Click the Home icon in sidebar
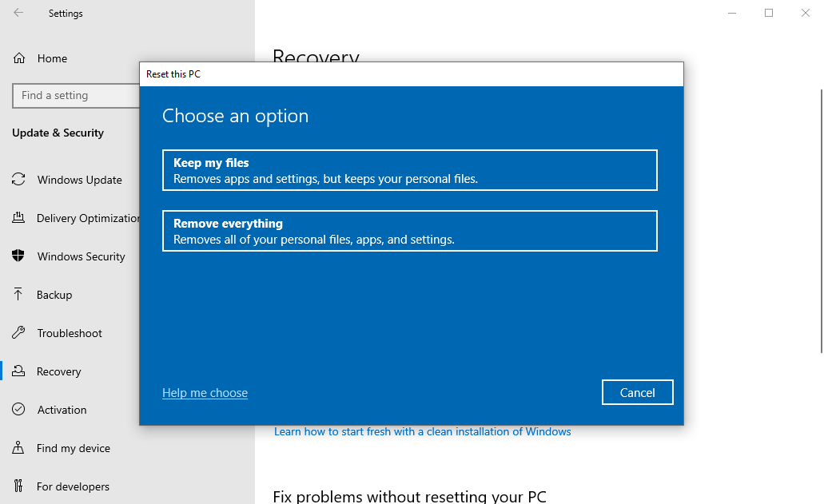The image size is (824, 504). tap(18, 58)
